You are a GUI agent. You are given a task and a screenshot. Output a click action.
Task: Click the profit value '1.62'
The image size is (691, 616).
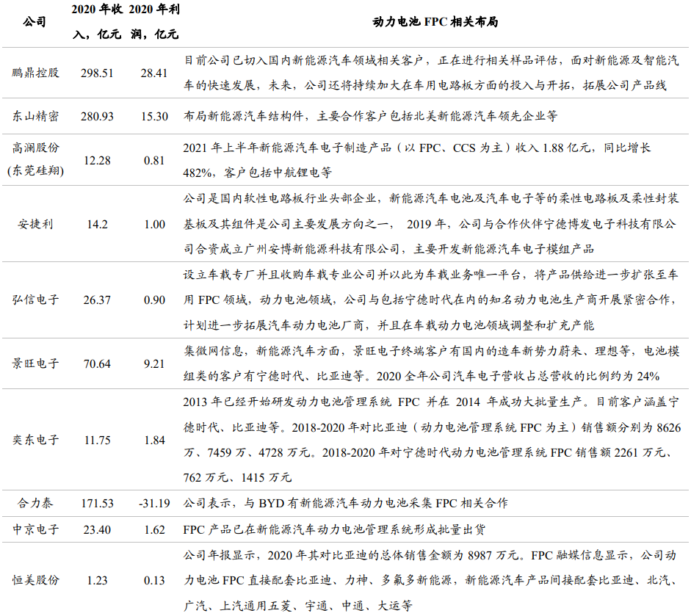coord(154,529)
